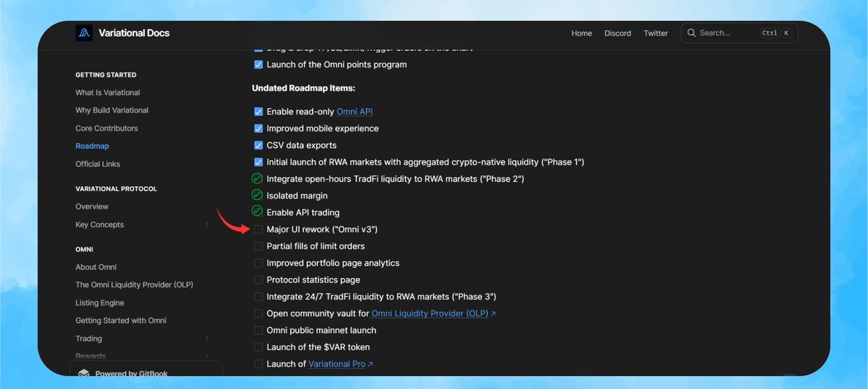868x389 pixels.
Task: Click the Enable API trading text
Action: point(303,212)
